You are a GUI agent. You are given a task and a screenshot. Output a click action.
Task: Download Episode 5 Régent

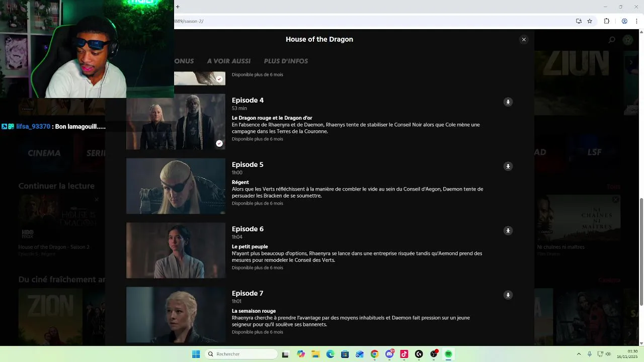pyautogui.click(x=508, y=166)
